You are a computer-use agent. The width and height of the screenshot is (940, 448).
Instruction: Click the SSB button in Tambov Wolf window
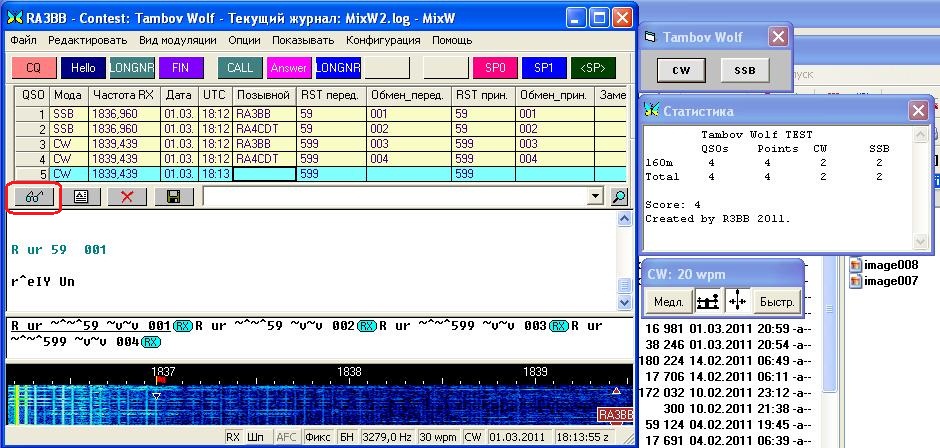745,70
